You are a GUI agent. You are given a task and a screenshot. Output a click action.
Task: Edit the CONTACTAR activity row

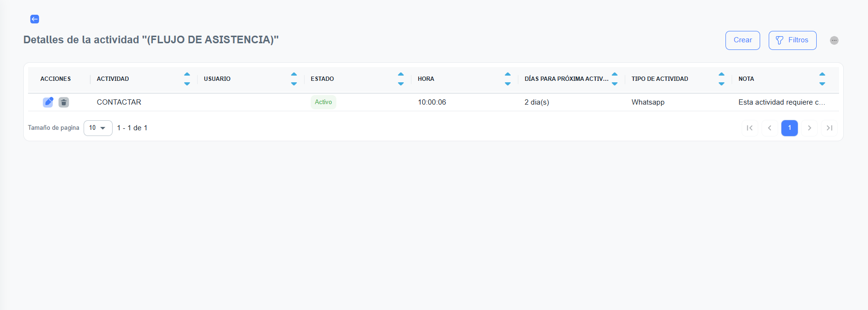pos(48,102)
